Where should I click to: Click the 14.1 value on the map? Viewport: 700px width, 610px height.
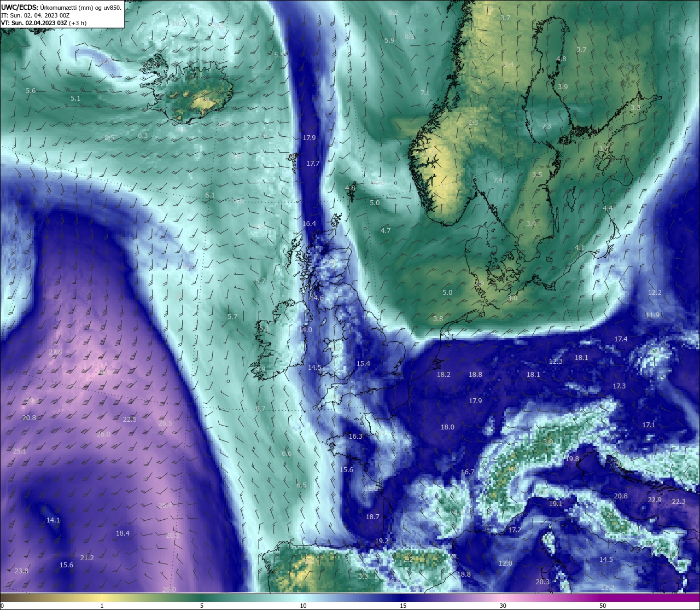[53, 520]
